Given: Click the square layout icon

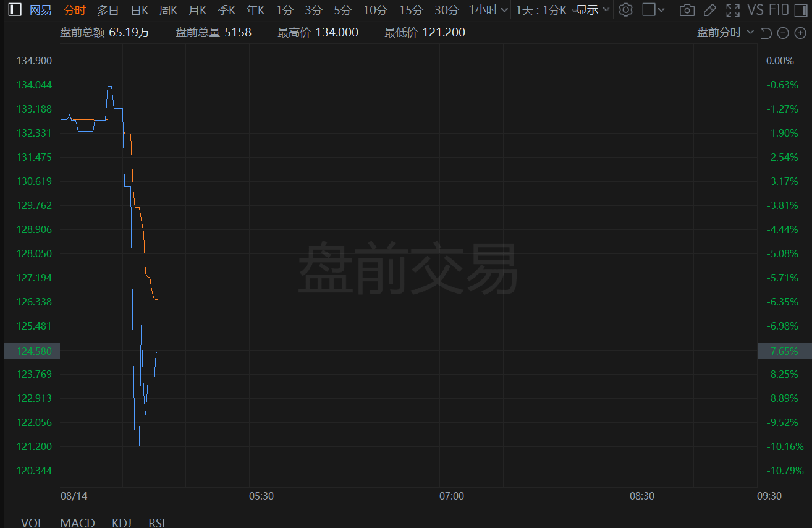Looking at the screenshot, I should pyautogui.click(x=648, y=10).
